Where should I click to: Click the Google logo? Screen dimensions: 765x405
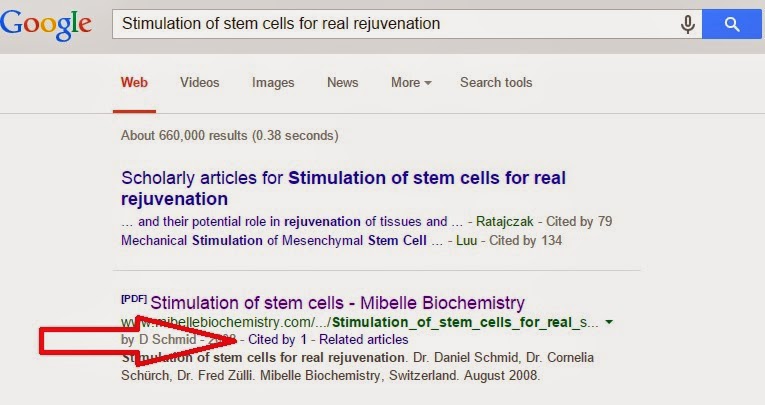pyautogui.click(x=46, y=25)
